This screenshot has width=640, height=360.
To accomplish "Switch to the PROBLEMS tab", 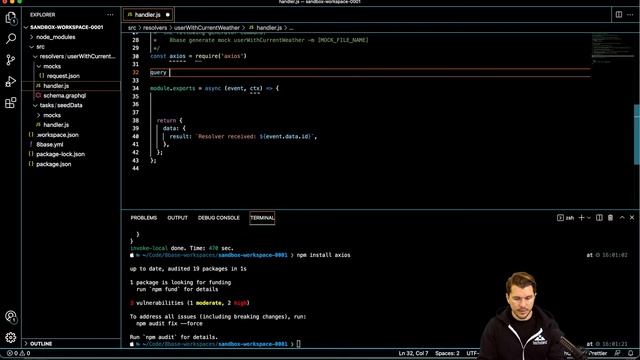I will [144, 218].
